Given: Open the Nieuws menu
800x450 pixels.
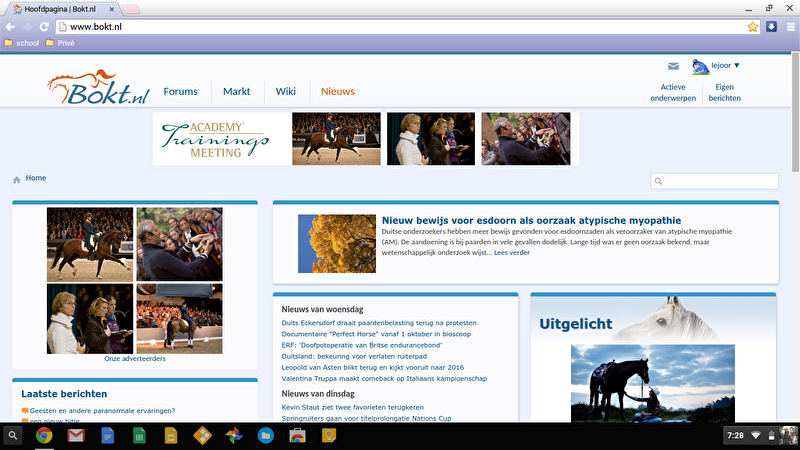Looking at the screenshot, I should pos(338,91).
